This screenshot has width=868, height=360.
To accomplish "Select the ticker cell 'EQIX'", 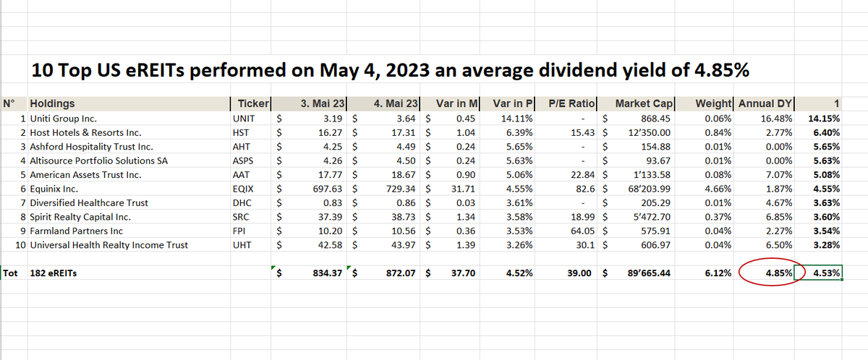I will 250,189.
